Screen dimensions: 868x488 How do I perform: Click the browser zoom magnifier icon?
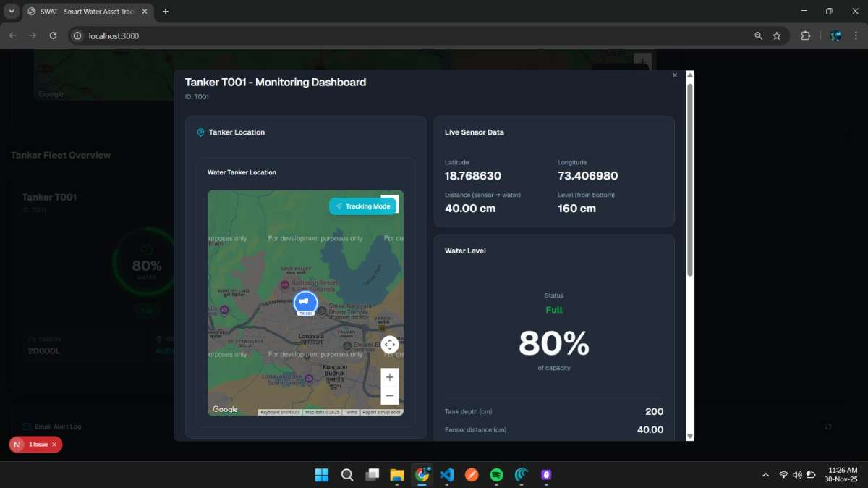tap(758, 35)
